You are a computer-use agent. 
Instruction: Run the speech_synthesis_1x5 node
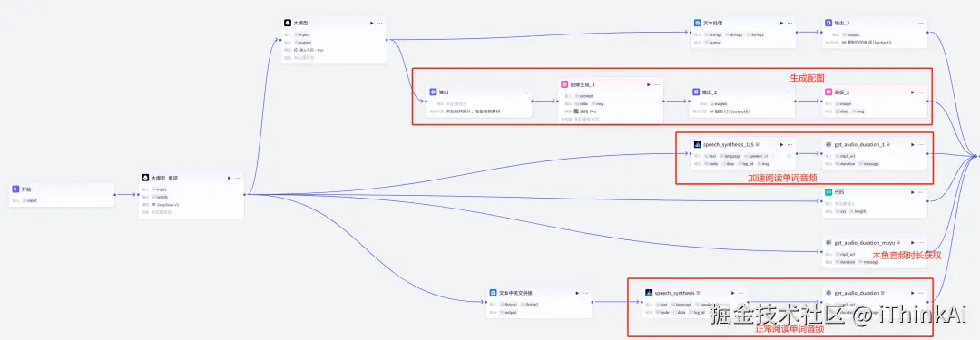click(781, 144)
